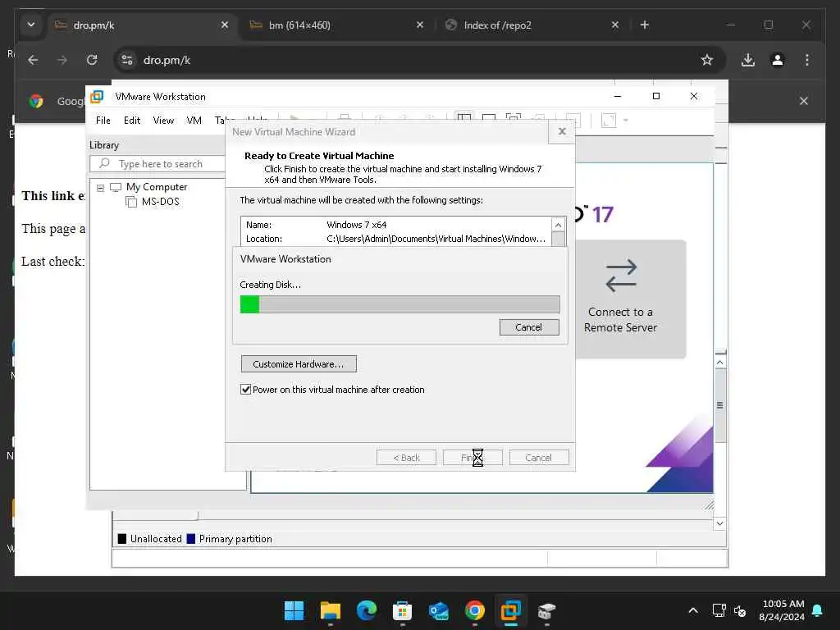Click the Library search field
Viewport: 840px width, 630px height.
(158, 164)
